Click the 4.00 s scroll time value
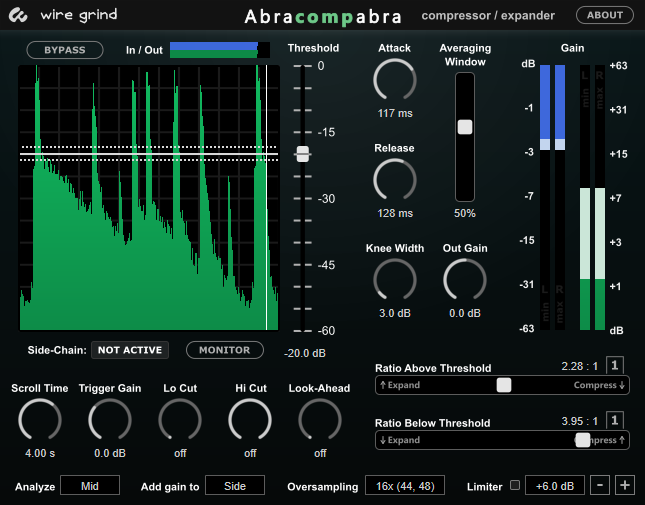Image resolution: width=645 pixels, height=505 pixels. 40,453
